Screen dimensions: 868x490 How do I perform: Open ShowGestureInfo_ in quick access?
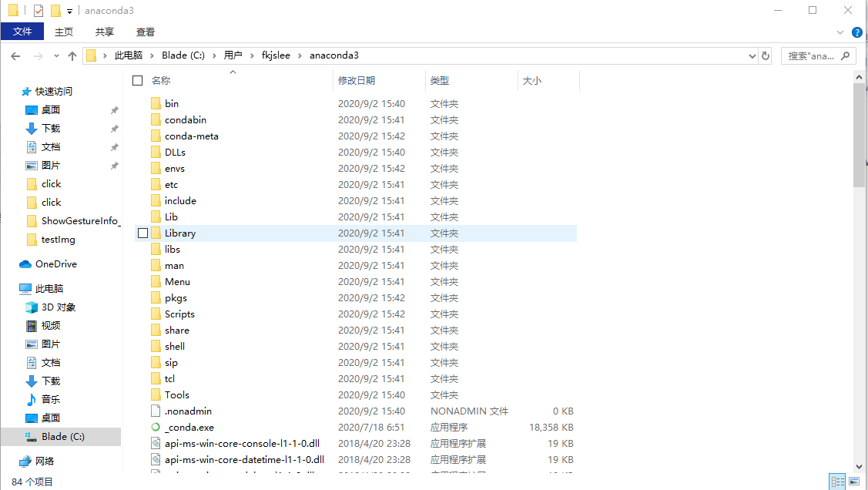pos(74,221)
